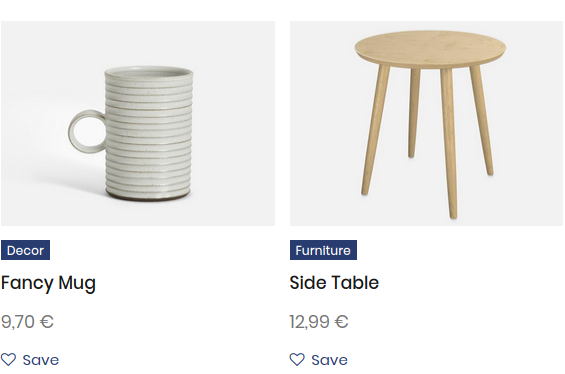565x374 pixels.
Task: Select the Decor category badge
Action: point(25,250)
